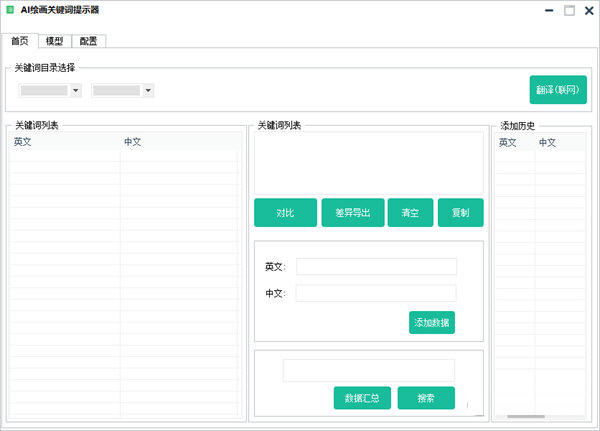Click horizontal scrollbar in 添加历史 panel
The height and width of the screenshot is (431, 600).
[526, 416]
